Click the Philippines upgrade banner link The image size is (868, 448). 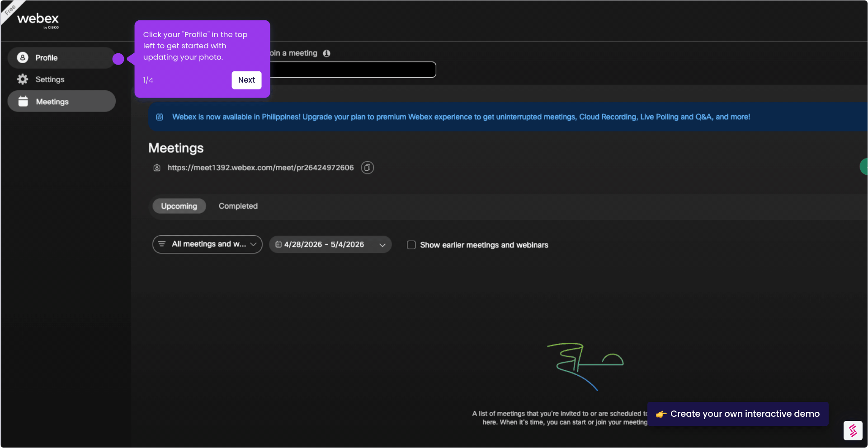(461, 117)
